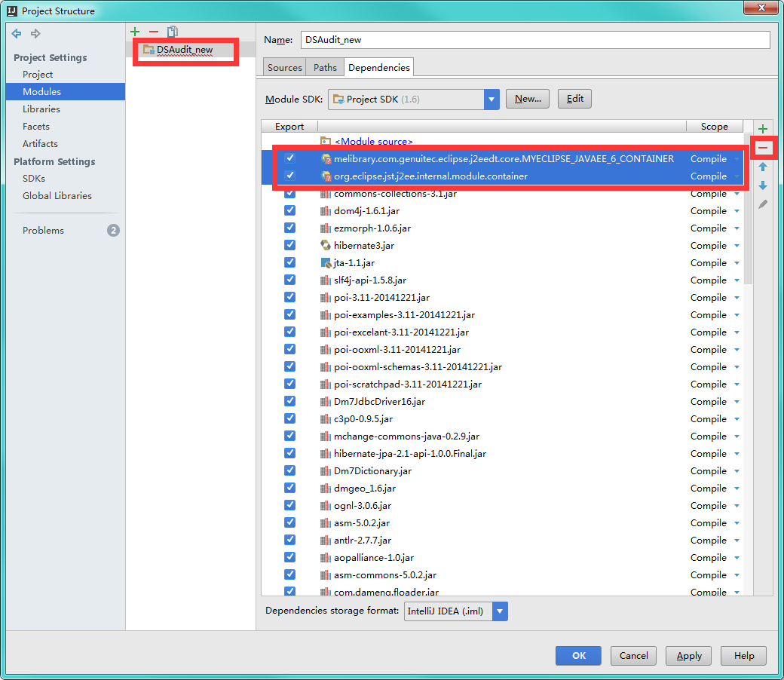The height and width of the screenshot is (680, 784).
Task: Open Dependencies storage format dropdown
Action: pos(500,611)
